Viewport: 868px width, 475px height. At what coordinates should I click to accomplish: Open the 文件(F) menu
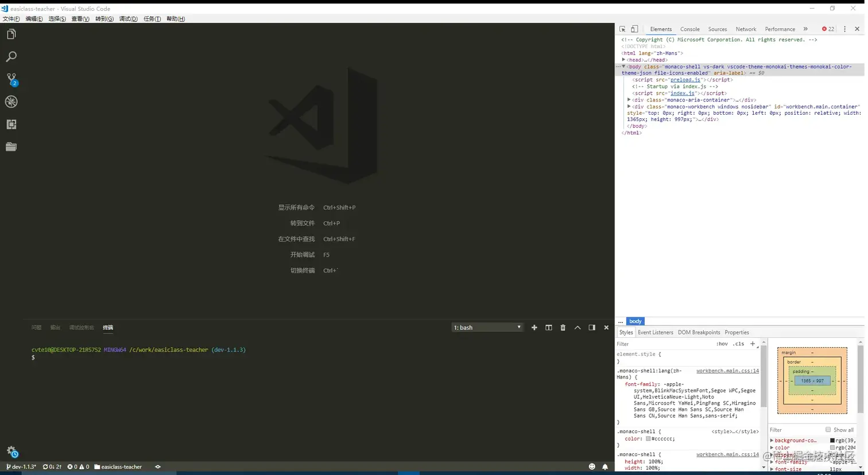tap(11, 19)
